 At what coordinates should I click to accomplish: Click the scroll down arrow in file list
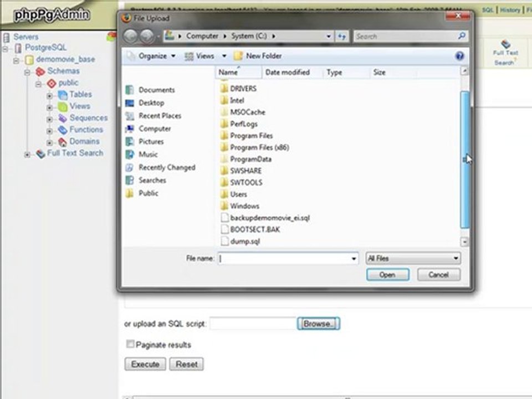[x=464, y=242]
